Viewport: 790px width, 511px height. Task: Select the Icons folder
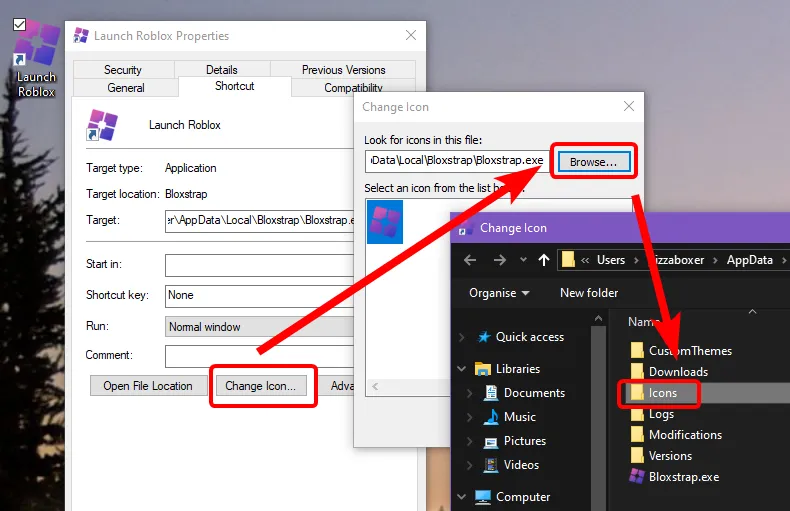[x=662, y=393]
